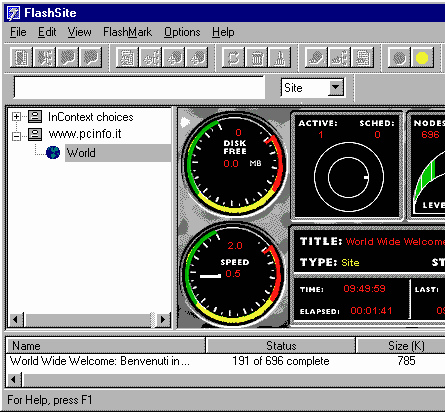
Task: Click the computer icon beside InContext choices
Action: (x=35, y=116)
